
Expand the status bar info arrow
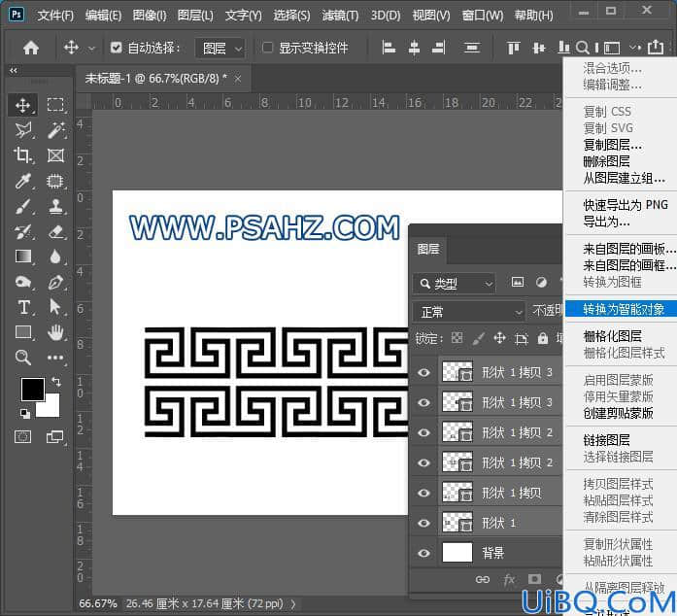[x=294, y=603]
